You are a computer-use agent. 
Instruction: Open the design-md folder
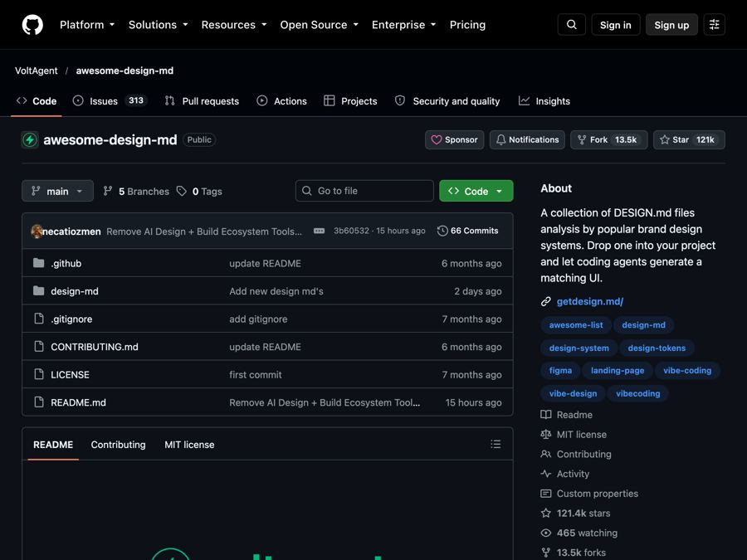[75, 291]
